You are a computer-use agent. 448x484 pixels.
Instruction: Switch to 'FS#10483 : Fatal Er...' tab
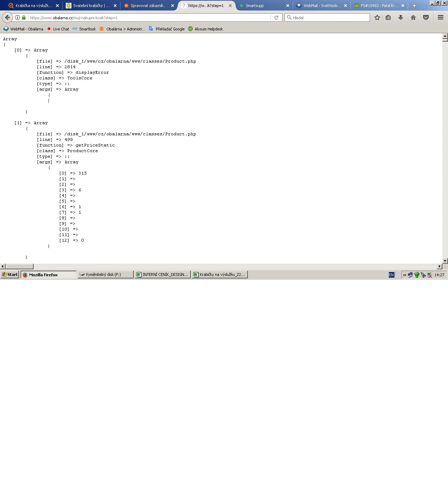tap(379, 6)
